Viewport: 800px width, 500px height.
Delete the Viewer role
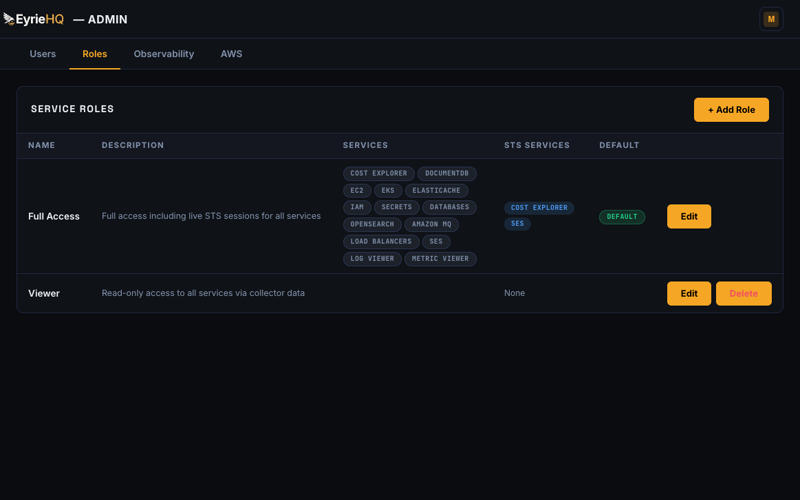[743, 293]
